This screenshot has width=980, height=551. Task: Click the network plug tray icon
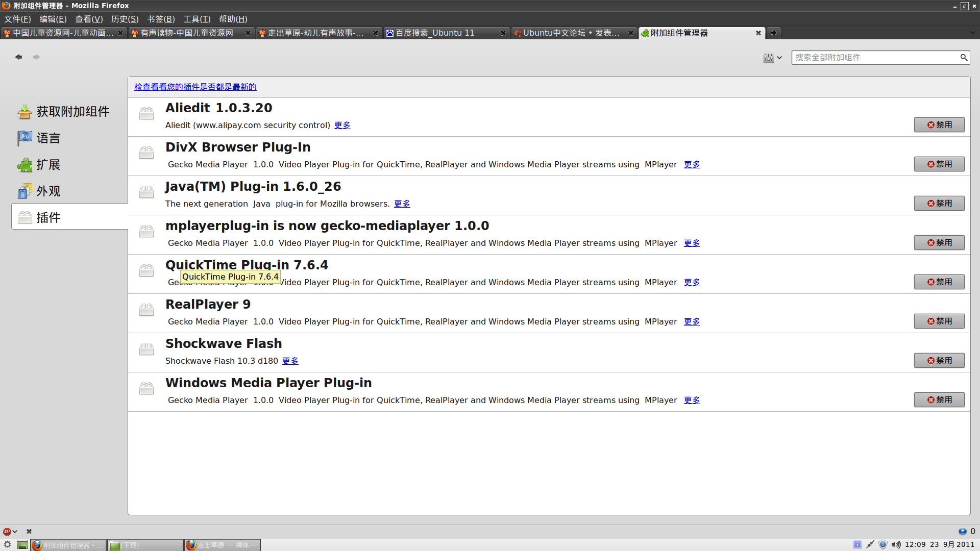click(870, 544)
